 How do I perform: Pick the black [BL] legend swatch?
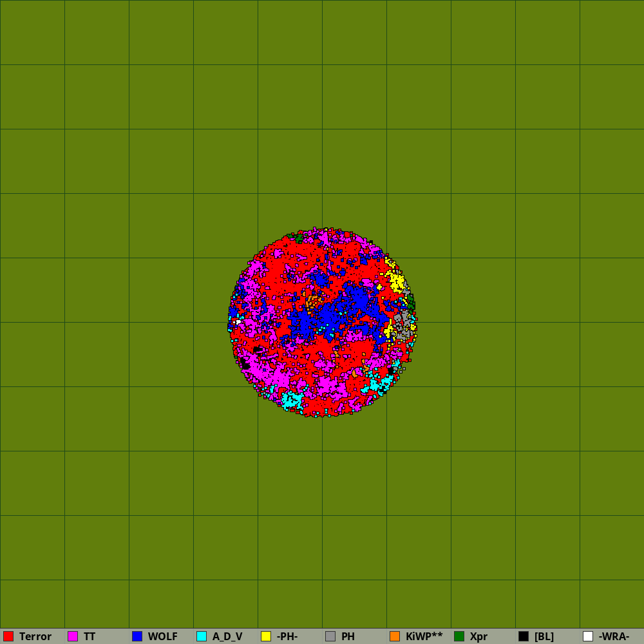tap(524, 636)
